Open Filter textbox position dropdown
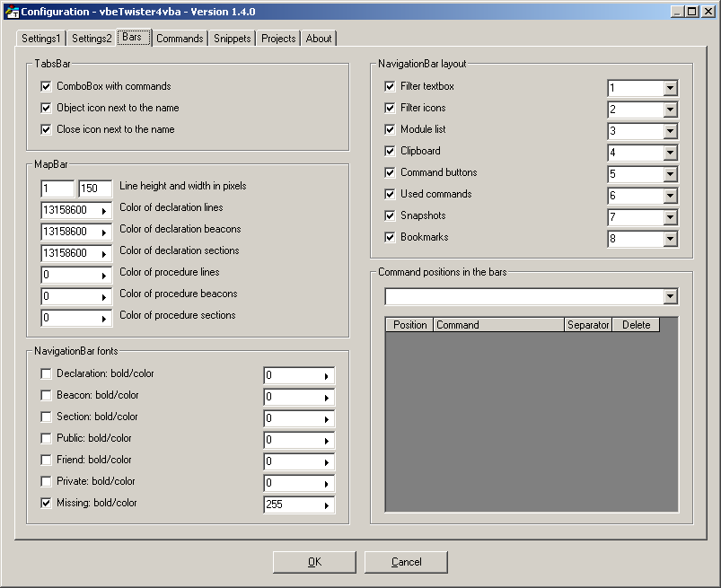The image size is (721, 588). coord(671,88)
